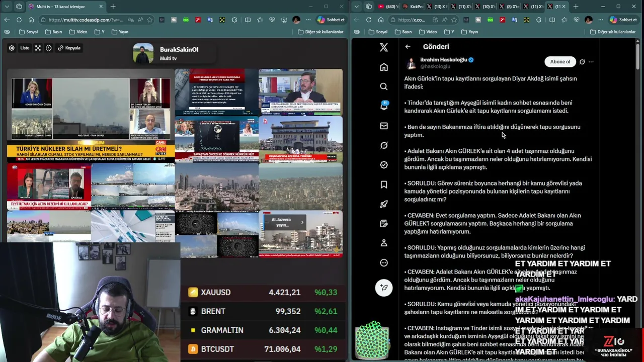Click the XAUUSD ticker row
Viewport: 644px width, 362px height.
click(x=263, y=292)
